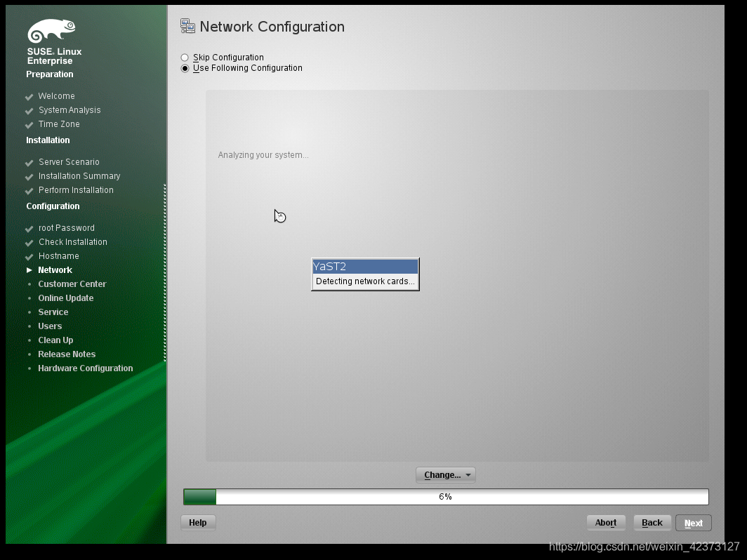Click the 'Detecting network cards...' message
Image resolution: width=747 pixels, height=560 pixels.
click(365, 281)
